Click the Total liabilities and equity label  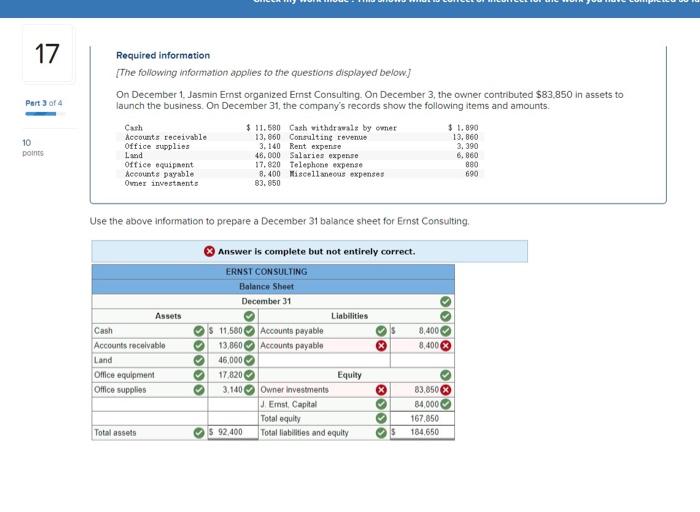pos(304,433)
